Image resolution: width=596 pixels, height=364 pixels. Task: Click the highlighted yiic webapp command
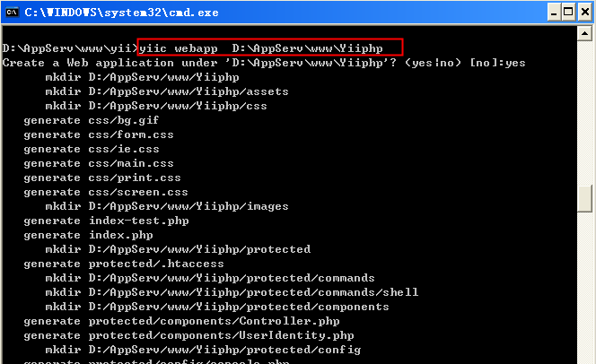point(271,48)
